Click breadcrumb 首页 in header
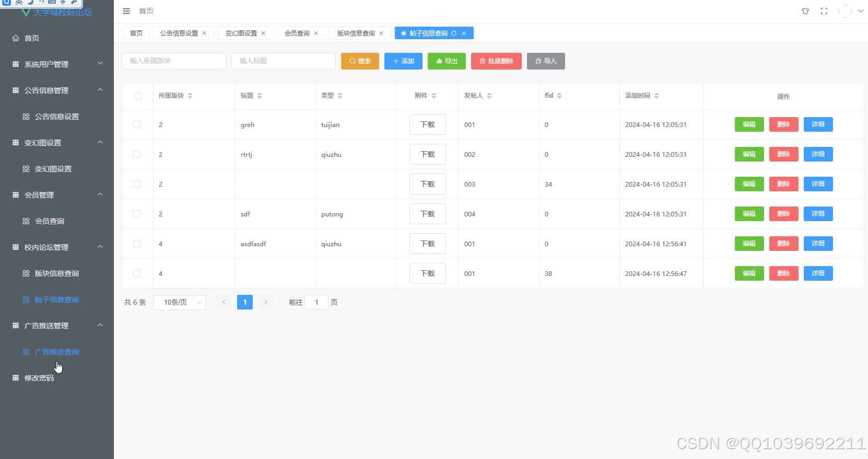The width and height of the screenshot is (868, 459). [146, 11]
